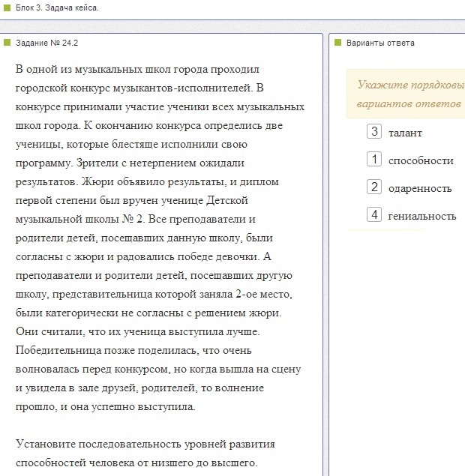The height and width of the screenshot is (476, 465).
Task: Click the green square beside Варианты ответа
Action: pos(337,42)
